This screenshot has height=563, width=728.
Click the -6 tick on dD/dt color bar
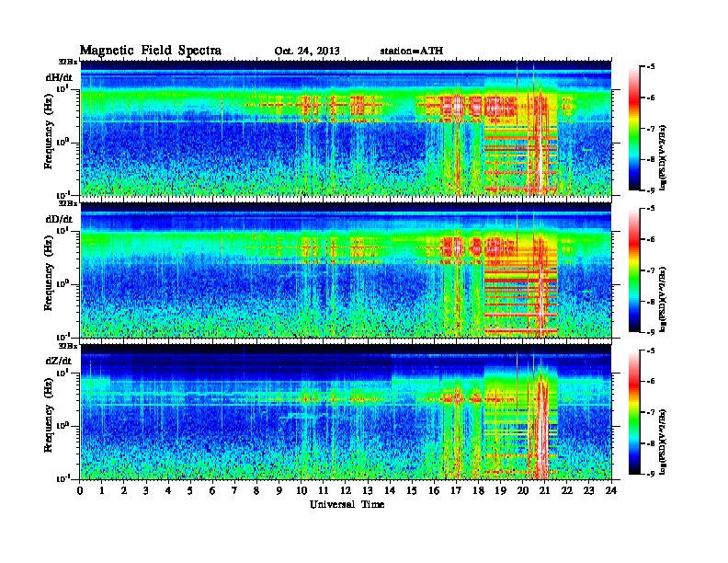651,240
